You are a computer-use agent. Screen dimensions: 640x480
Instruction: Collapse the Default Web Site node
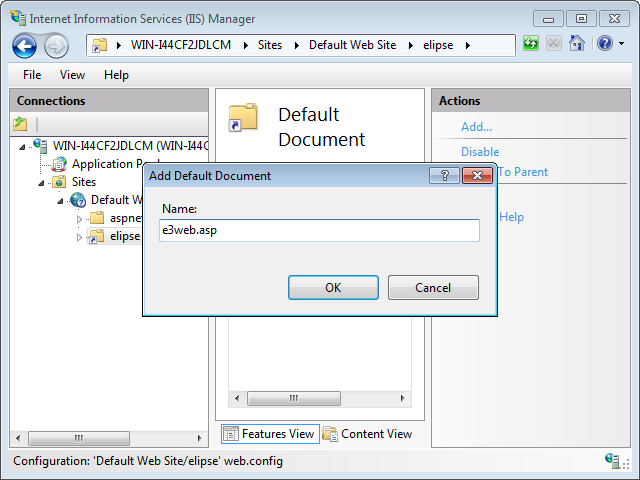pos(60,201)
